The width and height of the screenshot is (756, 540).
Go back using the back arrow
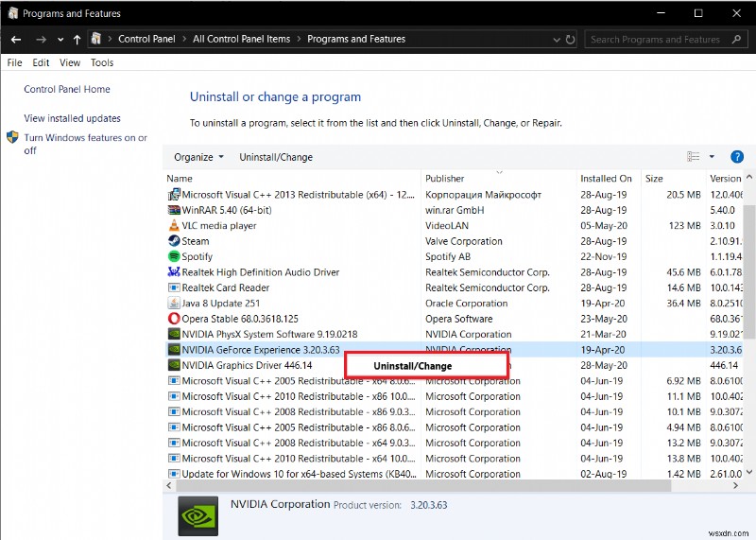[16, 40]
